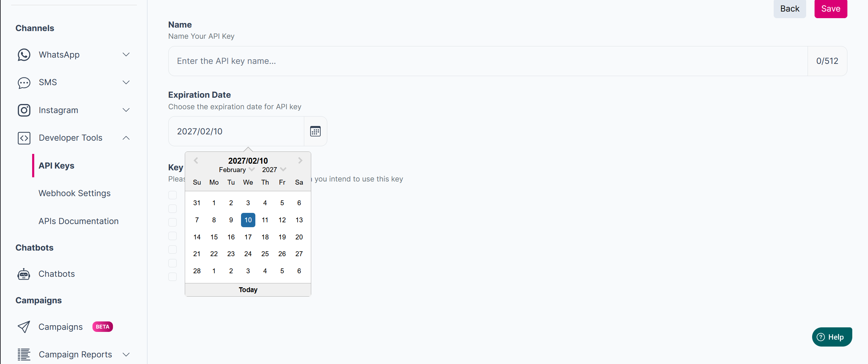
Task: Select day 31 of previous month
Action: tap(197, 203)
